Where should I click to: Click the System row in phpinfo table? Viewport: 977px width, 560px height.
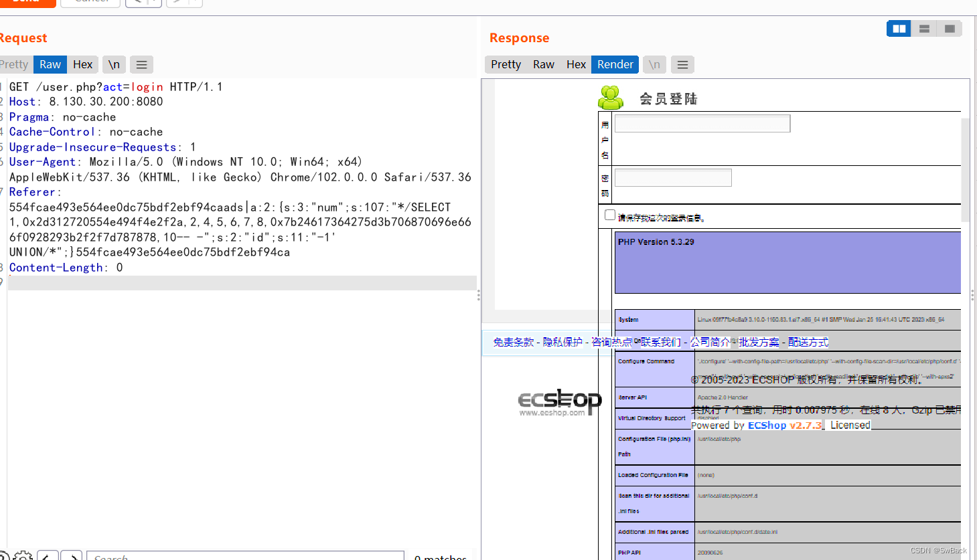[787, 320]
